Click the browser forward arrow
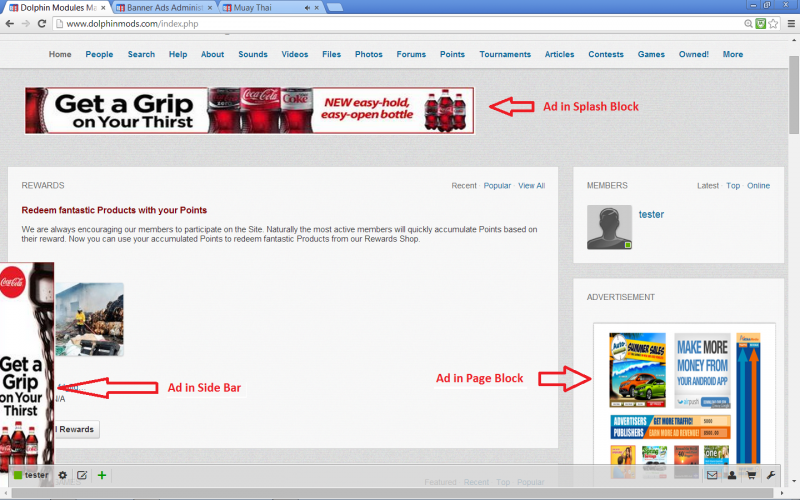The width and height of the screenshot is (800, 500). [26, 23]
